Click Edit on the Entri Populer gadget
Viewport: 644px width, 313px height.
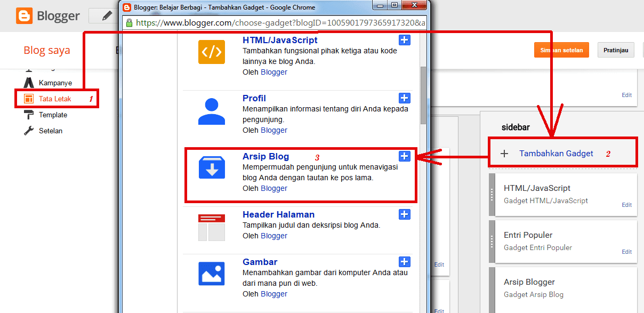pos(627,252)
